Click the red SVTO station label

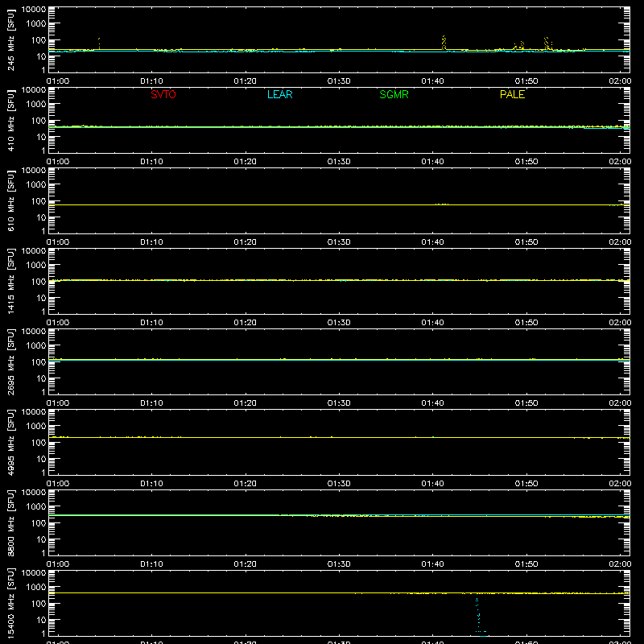163,94
